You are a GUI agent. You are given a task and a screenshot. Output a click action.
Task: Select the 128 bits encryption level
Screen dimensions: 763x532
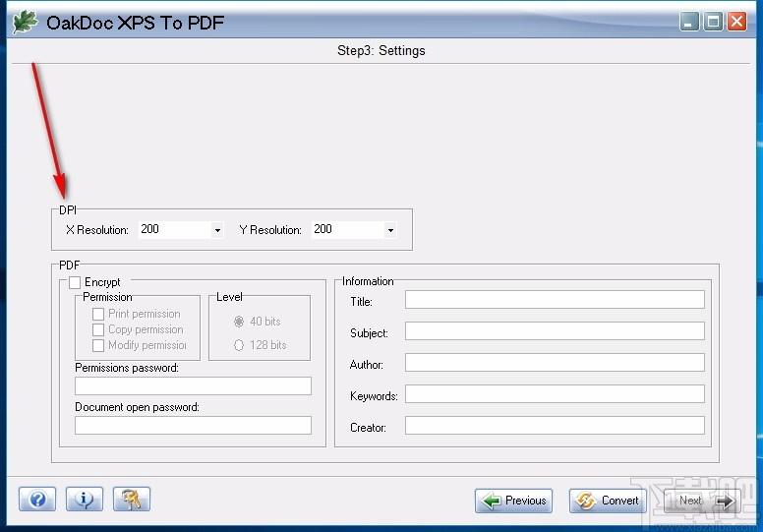(238, 345)
